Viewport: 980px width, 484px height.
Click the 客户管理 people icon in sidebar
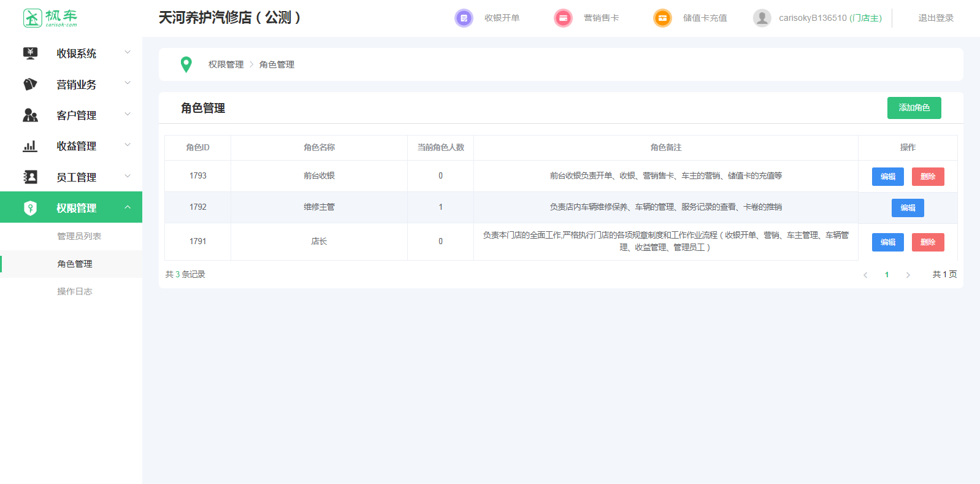30,115
